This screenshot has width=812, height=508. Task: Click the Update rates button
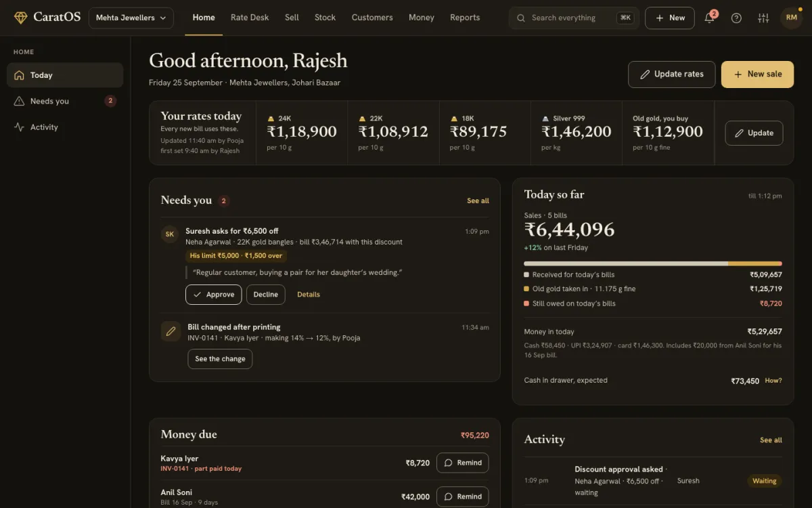(671, 74)
